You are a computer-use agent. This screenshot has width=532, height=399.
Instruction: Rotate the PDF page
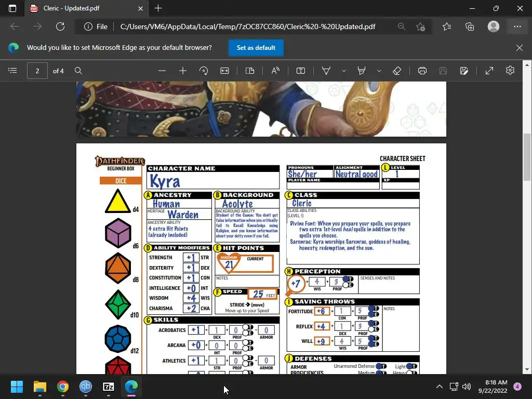point(204,71)
